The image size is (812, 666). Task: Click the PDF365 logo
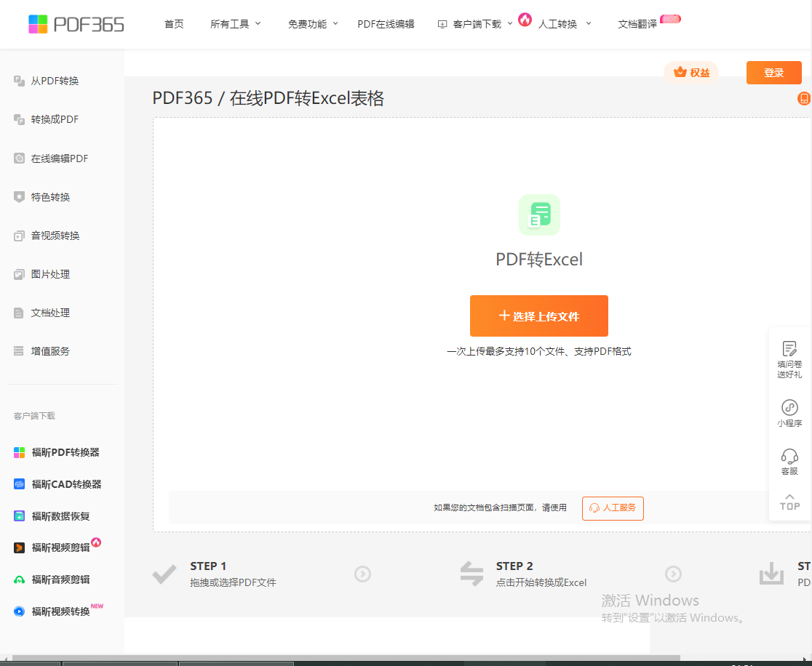pos(76,24)
